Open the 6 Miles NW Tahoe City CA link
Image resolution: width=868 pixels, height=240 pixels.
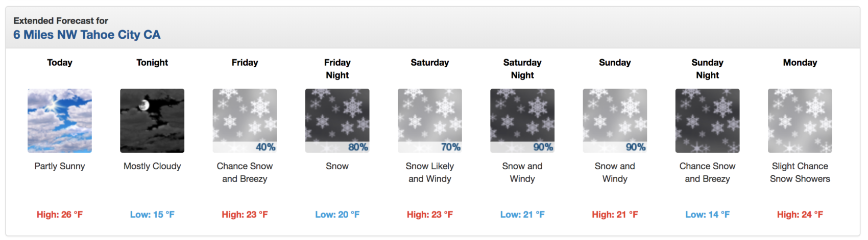click(x=87, y=35)
